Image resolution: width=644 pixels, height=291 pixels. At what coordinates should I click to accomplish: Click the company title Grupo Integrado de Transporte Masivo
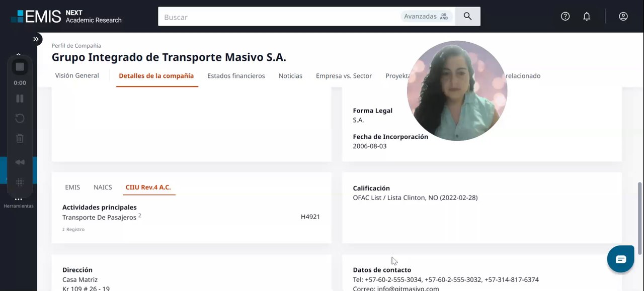[x=169, y=57]
